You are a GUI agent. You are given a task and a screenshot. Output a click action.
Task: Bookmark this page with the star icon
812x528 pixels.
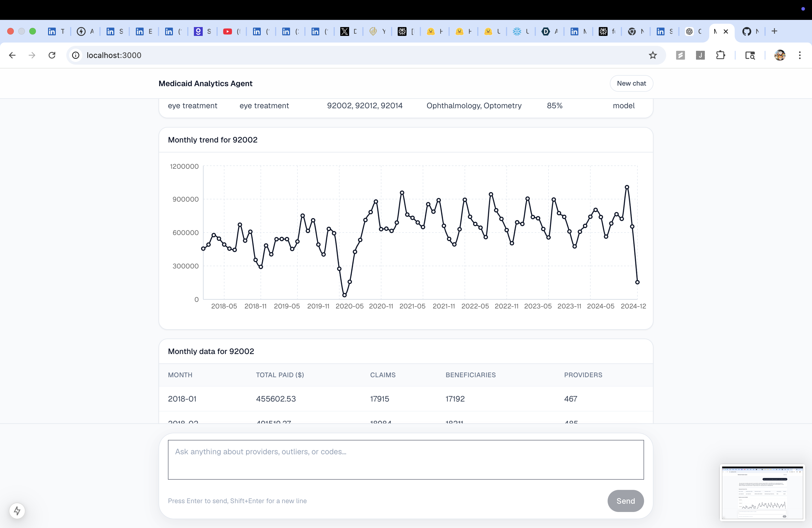point(653,55)
